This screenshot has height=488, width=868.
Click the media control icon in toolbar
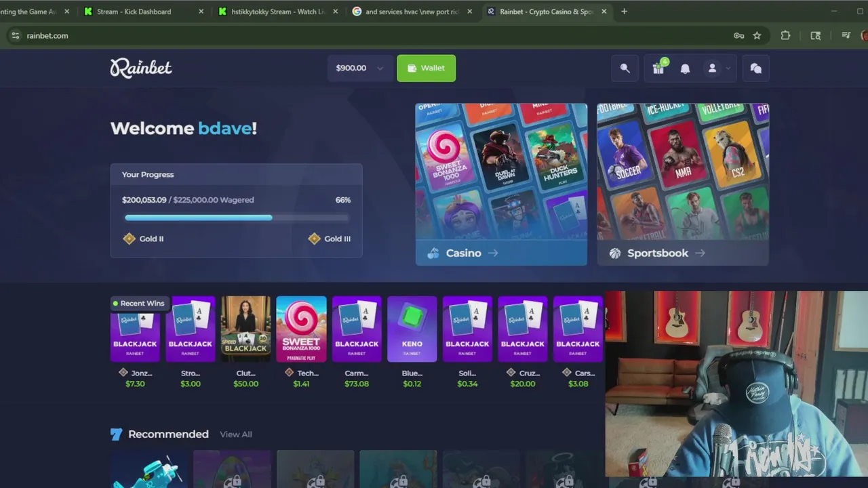pos(846,35)
